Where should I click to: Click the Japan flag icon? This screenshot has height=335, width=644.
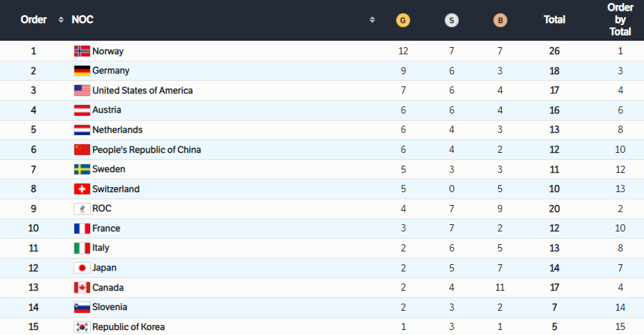[x=82, y=268]
